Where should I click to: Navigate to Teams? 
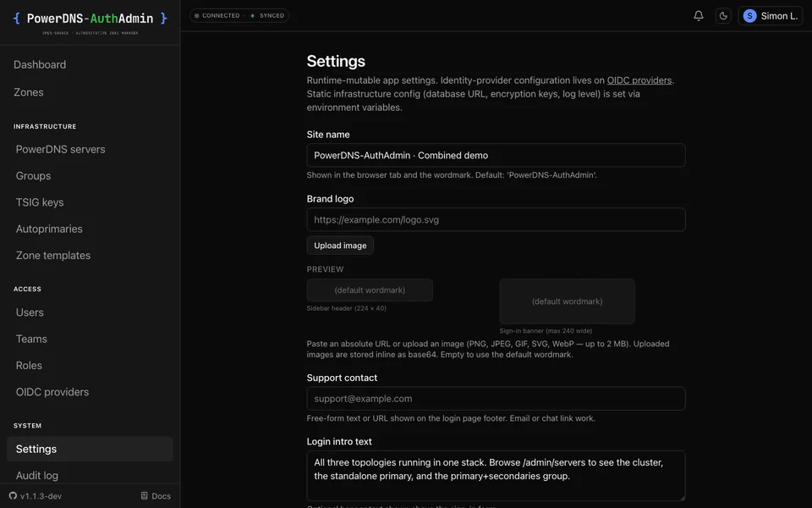[x=31, y=339]
